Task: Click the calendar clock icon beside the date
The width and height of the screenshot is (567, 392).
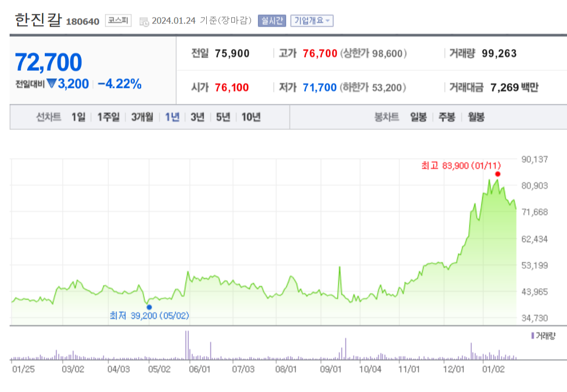Action: pyautogui.click(x=144, y=21)
